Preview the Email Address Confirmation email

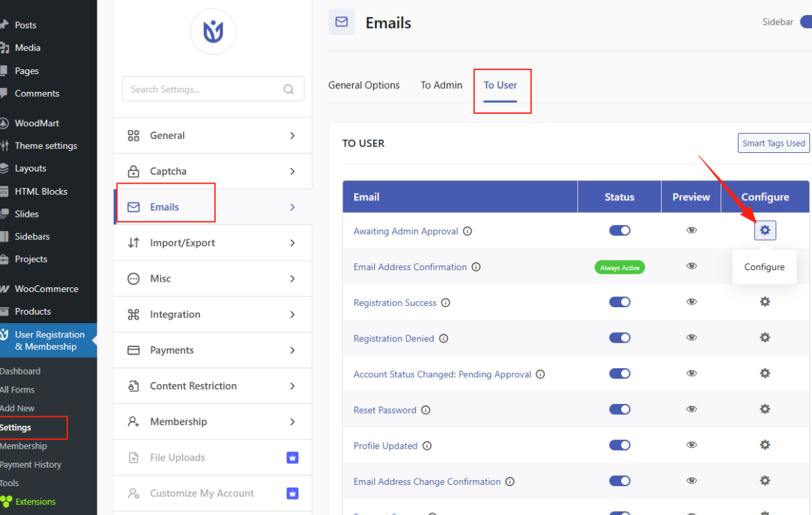tap(691, 266)
